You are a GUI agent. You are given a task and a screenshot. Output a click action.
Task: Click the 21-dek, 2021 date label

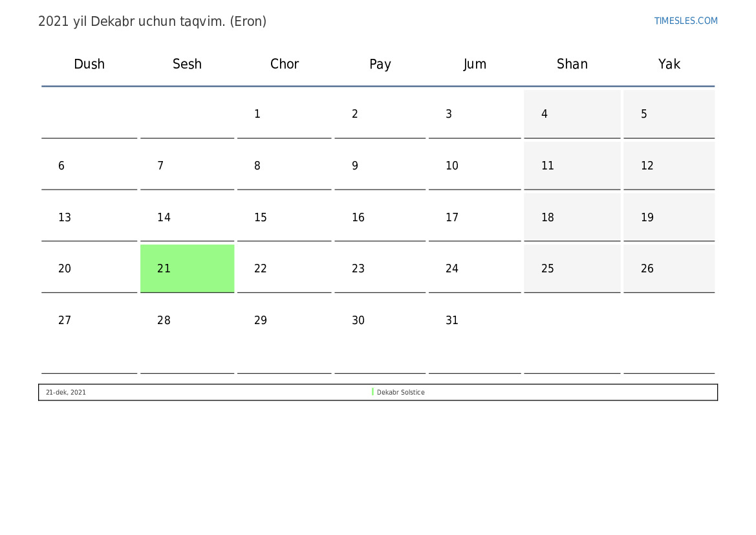[x=66, y=393]
